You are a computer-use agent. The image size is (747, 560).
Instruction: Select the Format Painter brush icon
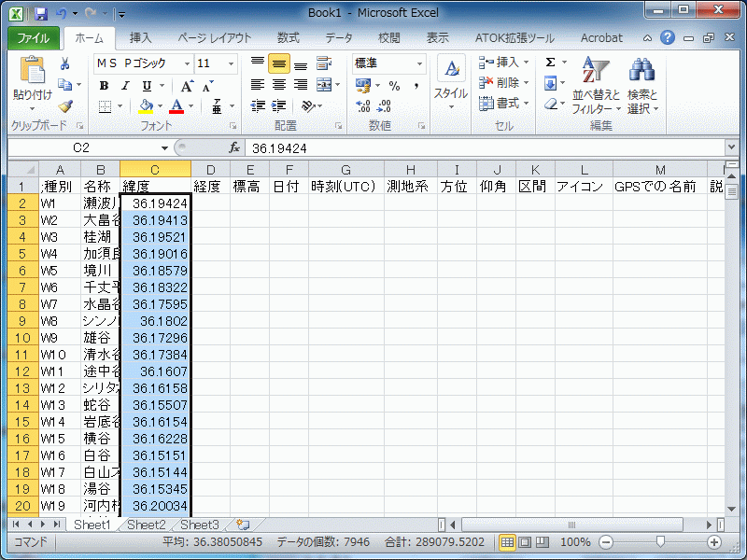click(x=65, y=106)
